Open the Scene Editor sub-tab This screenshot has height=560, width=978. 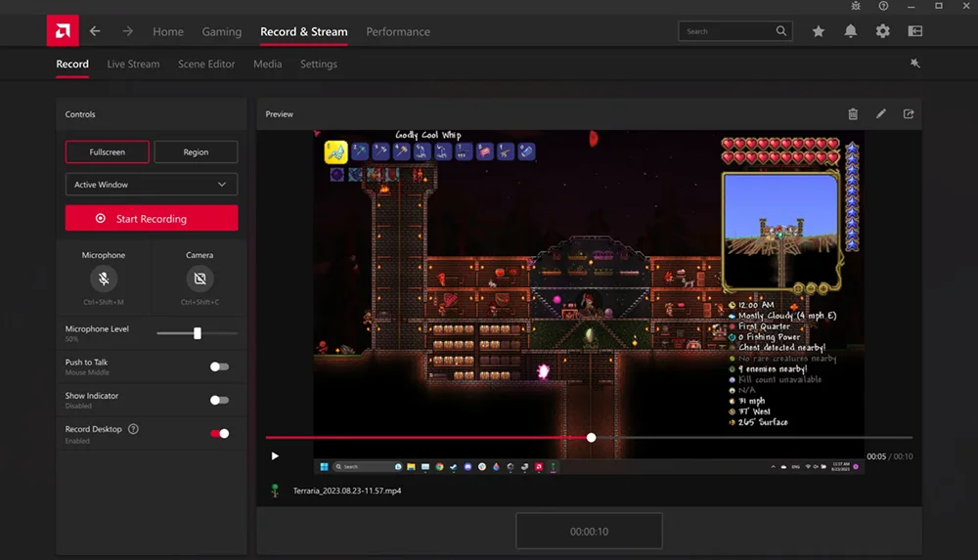pyautogui.click(x=206, y=65)
